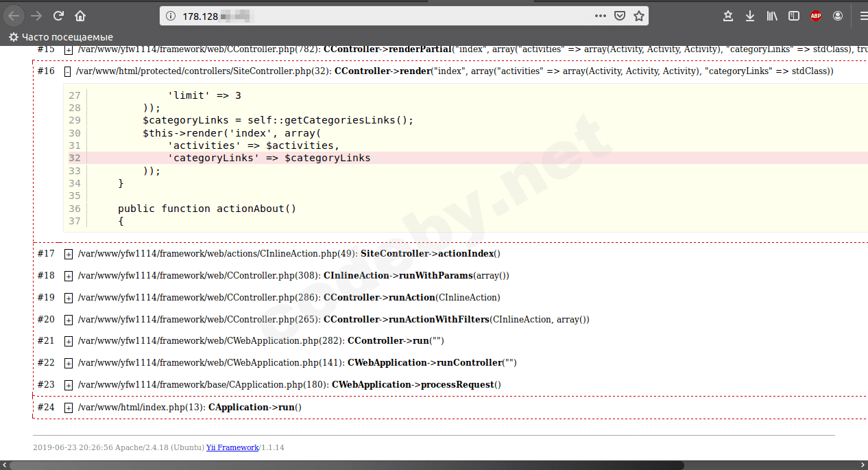Expand stack trace frame #21
This screenshot has width=868, height=470.
tap(69, 341)
